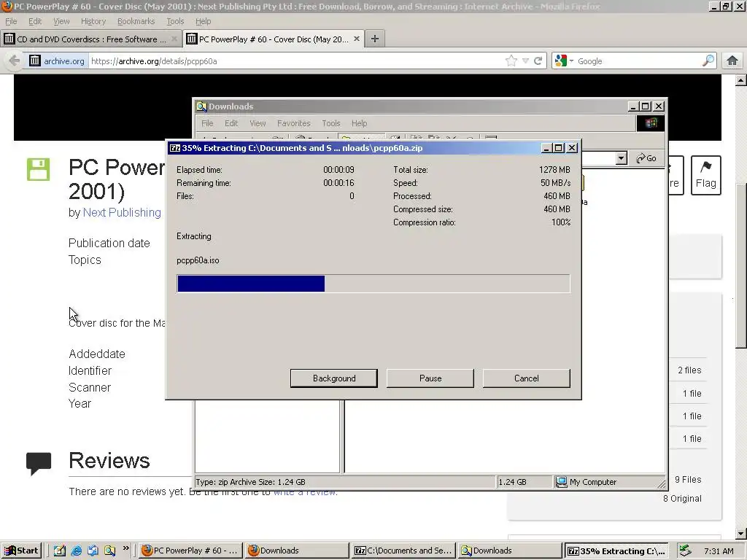
Task: Click the search folder quick launch icon
Action: coord(109,551)
